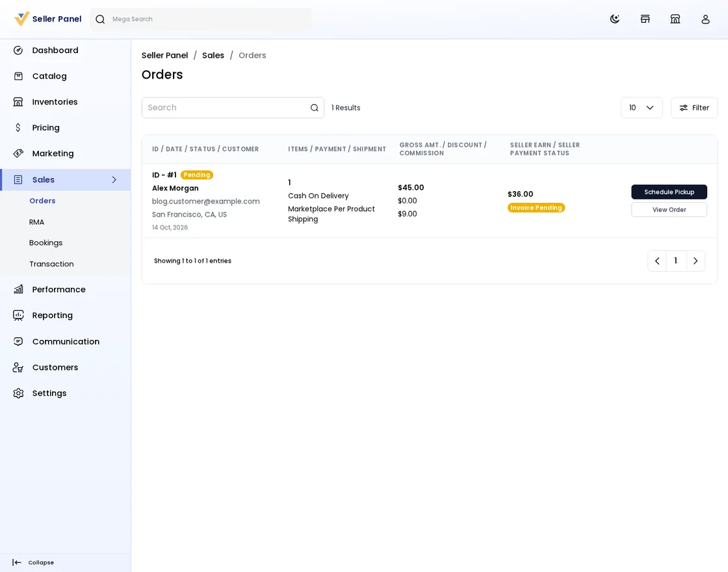
Task: Click commission value $9.00
Action: (x=407, y=214)
